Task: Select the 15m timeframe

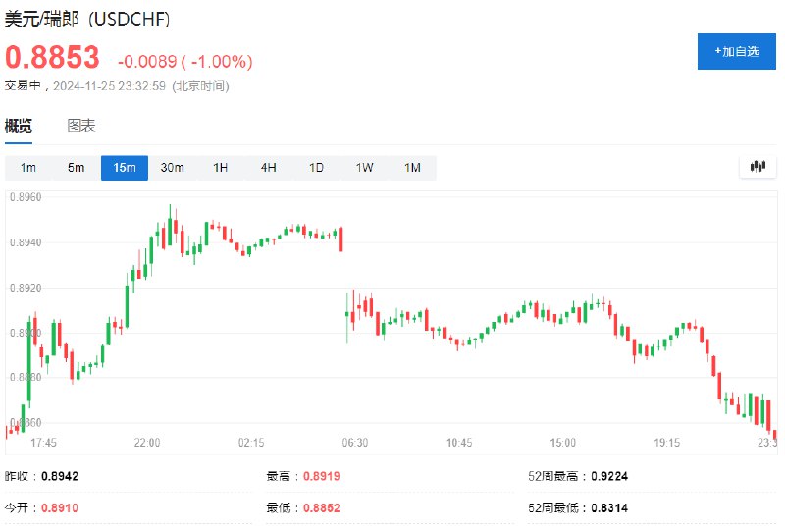Action: click(x=125, y=168)
